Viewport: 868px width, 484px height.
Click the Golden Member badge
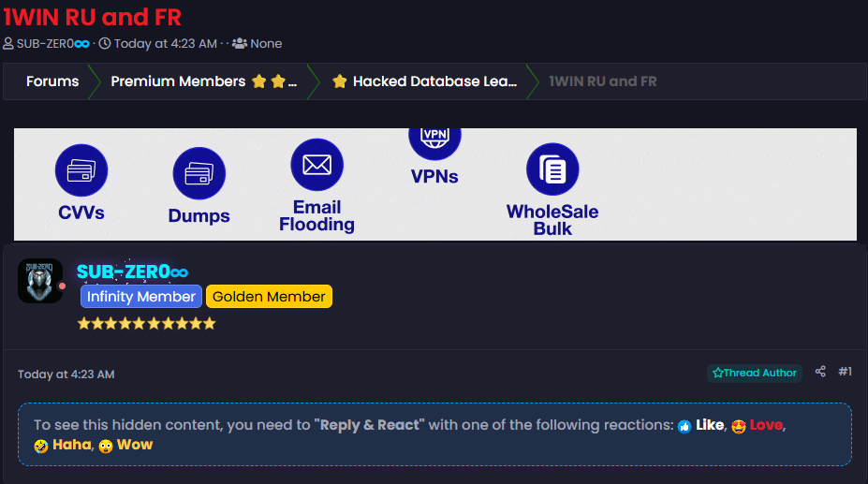click(269, 296)
